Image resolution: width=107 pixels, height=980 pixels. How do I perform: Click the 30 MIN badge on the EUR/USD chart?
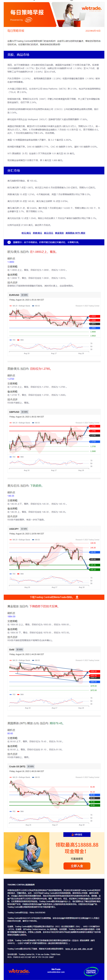(x=24, y=295)
